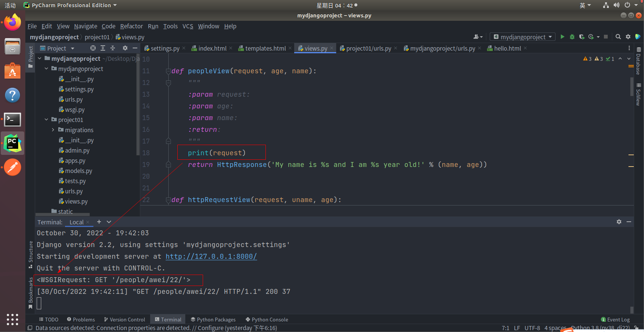Image resolution: width=644 pixels, height=332 pixels.
Task: Open Postman from the dock
Action: click(12, 167)
